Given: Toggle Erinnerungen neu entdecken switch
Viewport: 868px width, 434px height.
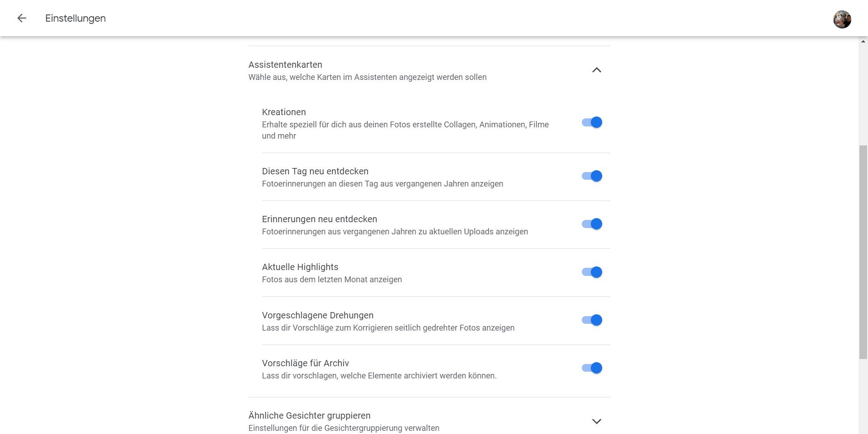Looking at the screenshot, I should [592, 224].
